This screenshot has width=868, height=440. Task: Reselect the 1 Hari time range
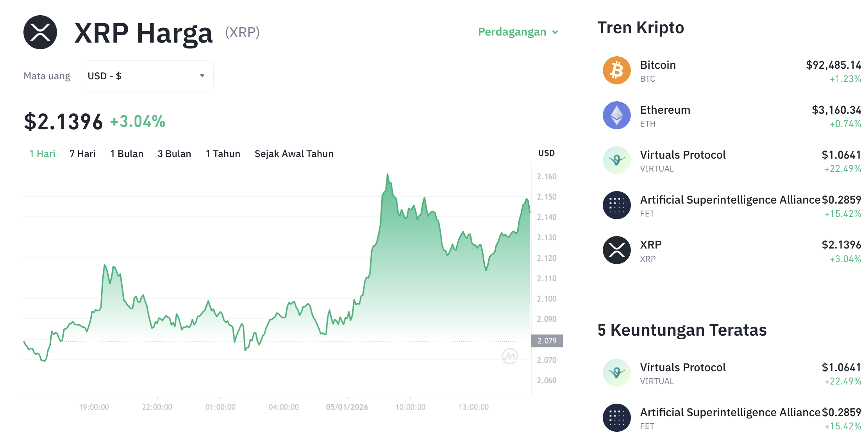42,154
